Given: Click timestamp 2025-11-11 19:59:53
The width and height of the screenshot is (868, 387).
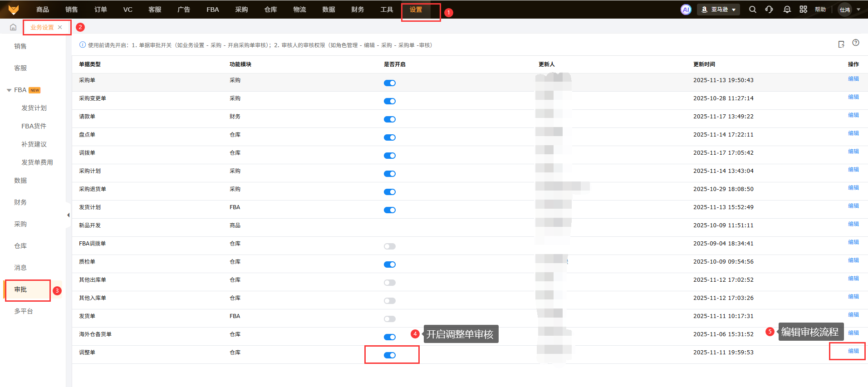Looking at the screenshot, I should click(x=723, y=353).
